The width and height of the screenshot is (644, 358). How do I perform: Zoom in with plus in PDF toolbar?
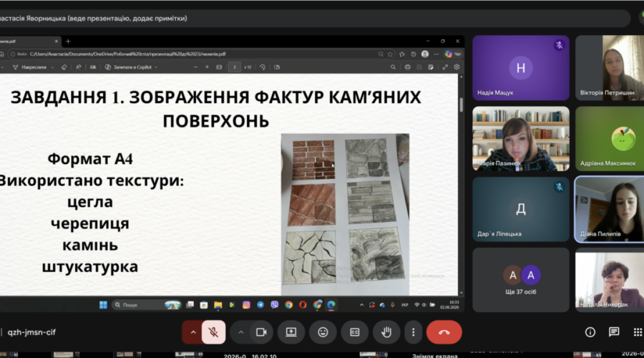point(207,67)
